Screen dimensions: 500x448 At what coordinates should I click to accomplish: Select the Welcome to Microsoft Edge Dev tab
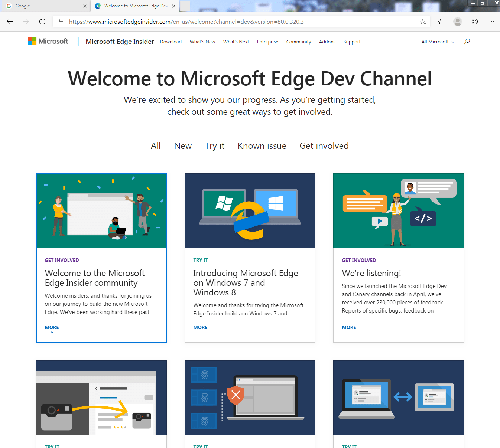pos(135,6)
